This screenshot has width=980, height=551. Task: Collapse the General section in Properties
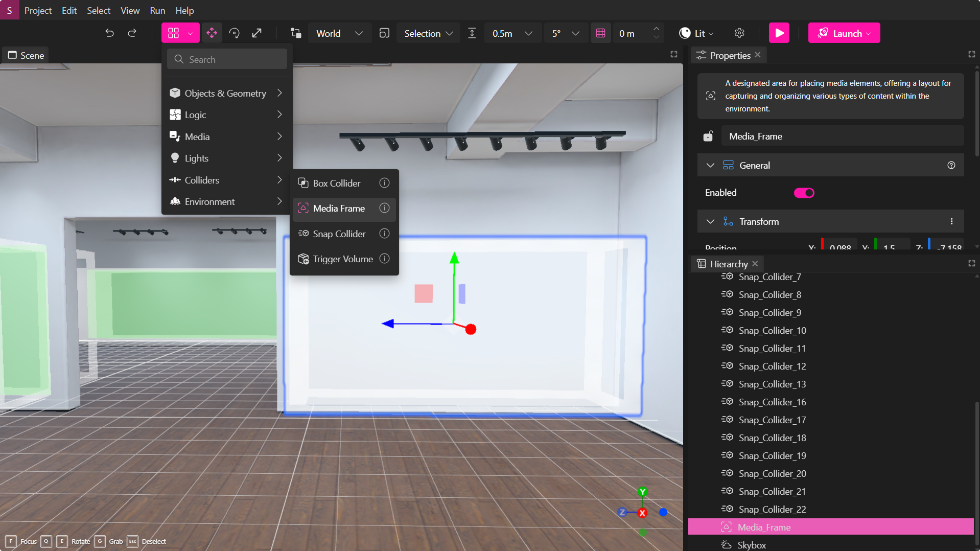pos(710,165)
